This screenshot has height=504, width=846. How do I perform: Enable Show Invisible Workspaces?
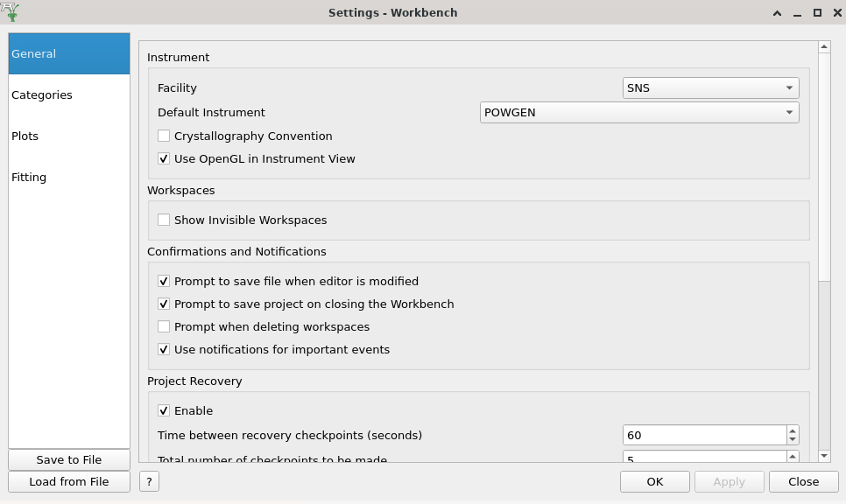pyautogui.click(x=164, y=220)
